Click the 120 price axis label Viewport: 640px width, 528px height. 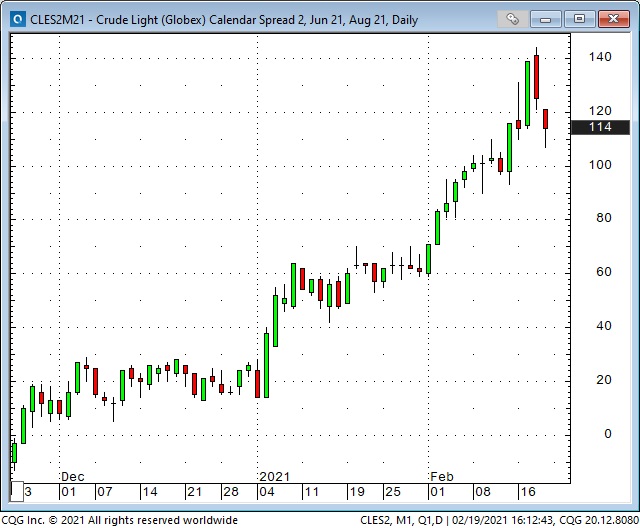coord(600,111)
